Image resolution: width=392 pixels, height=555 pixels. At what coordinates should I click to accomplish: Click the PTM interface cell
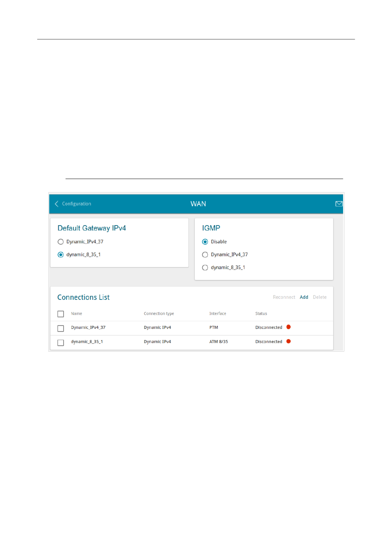tap(214, 328)
